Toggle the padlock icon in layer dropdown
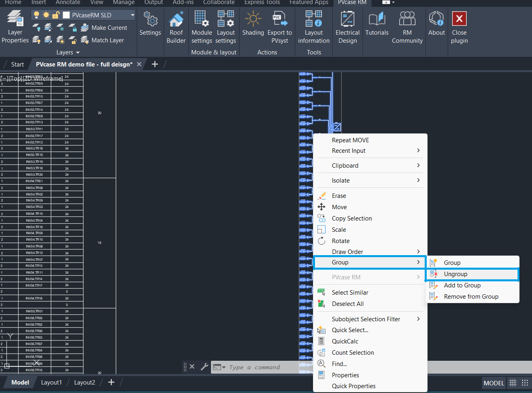532x393 pixels. tap(56, 15)
